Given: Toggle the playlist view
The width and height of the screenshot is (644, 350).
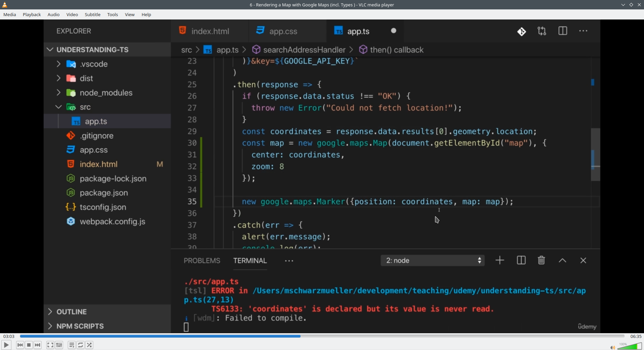Looking at the screenshot, I should point(71,345).
